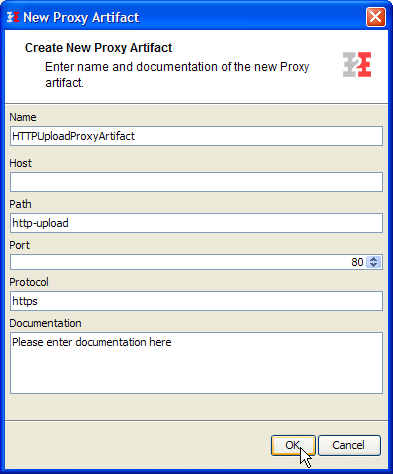Increase the Port value with the up arrow
This screenshot has height=474, width=393.
374,259
